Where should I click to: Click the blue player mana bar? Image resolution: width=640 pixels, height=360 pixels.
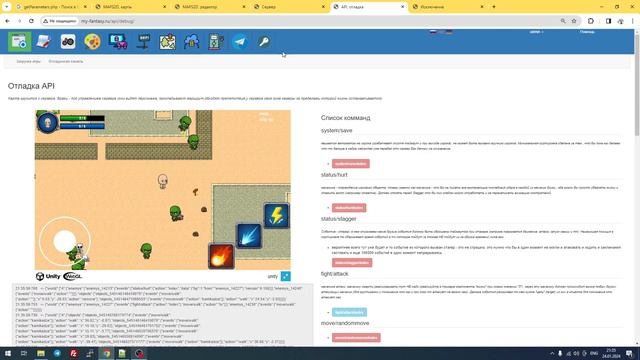pyautogui.click(x=82, y=126)
